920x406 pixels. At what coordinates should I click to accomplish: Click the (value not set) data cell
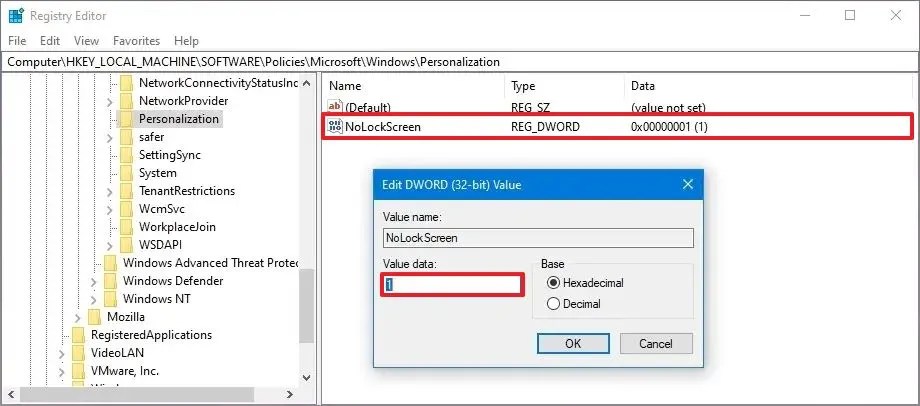[x=668, y=108]
